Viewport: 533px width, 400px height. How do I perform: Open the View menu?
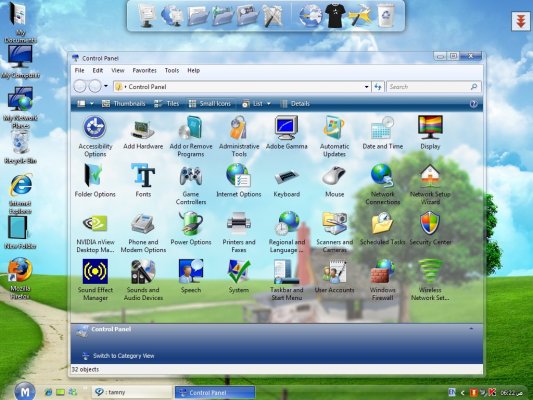coord(118,70)
